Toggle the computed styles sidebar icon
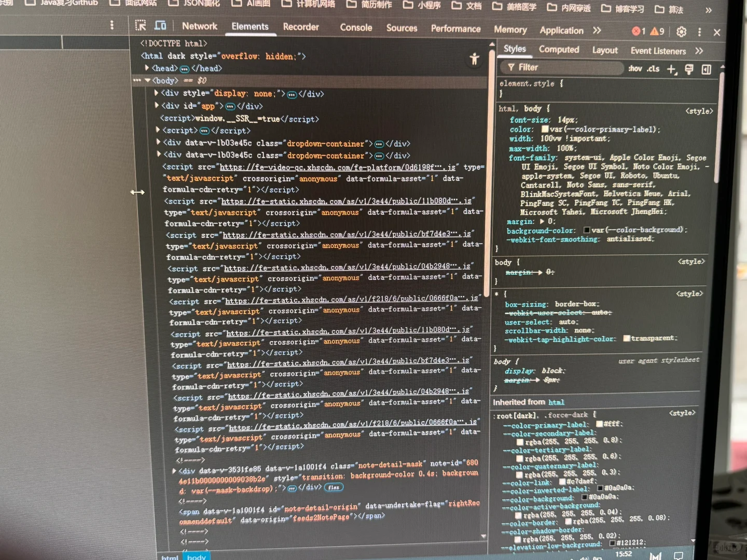Image resolution: width=747 pixels, height=560 pixels. click(706, 69)
